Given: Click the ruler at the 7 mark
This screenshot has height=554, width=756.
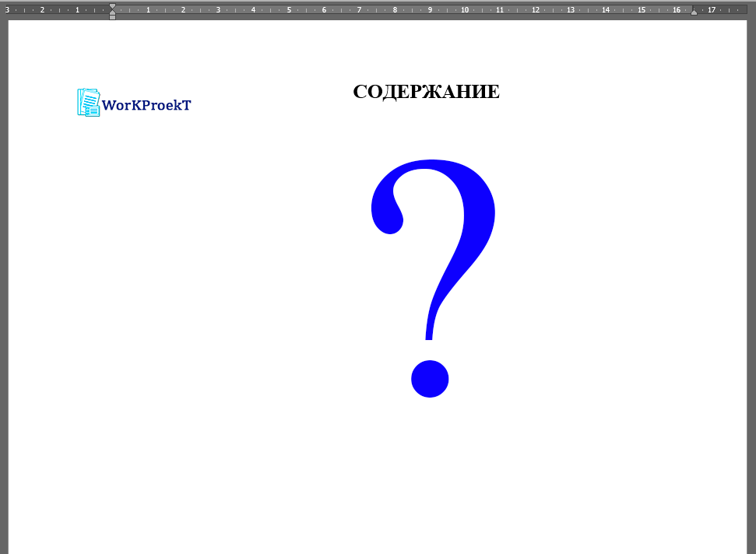Looking at the screenshot, I should pyautogui.click(x=359, y=10).
